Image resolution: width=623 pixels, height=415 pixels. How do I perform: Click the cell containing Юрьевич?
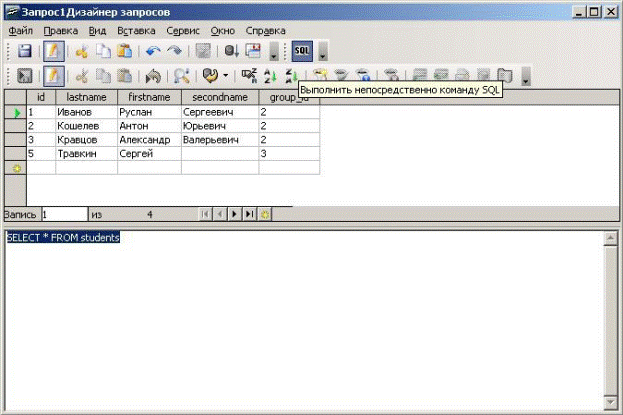(220, 126)
